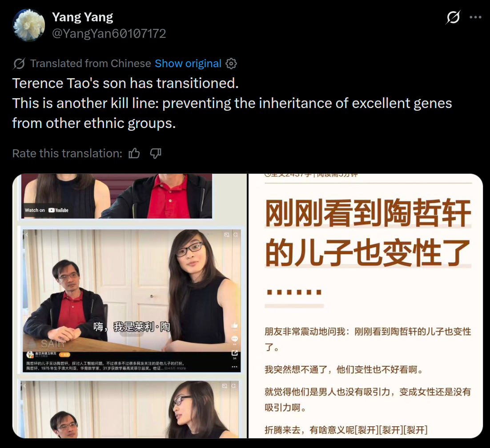Visit the Yang Yang display name profile link
490x448 pixels.
tap(83, 17)
